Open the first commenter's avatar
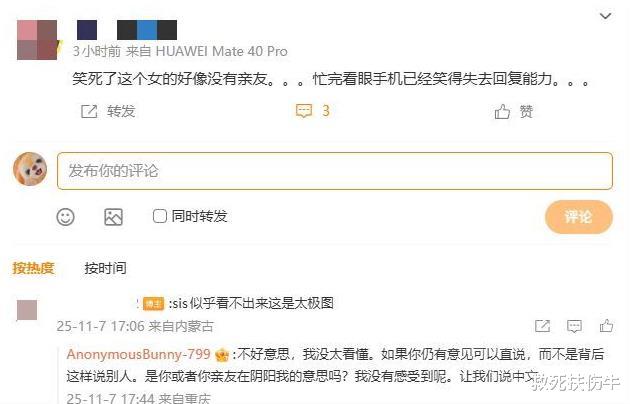The width and height of the screenshot is (630, 404). 27,310
